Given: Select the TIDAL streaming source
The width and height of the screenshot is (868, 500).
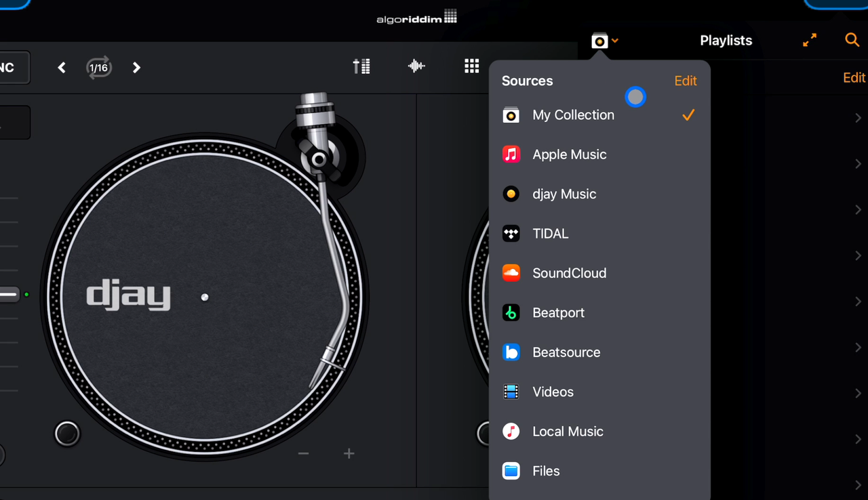Looking at the screenshot, I should coord(550,233).
